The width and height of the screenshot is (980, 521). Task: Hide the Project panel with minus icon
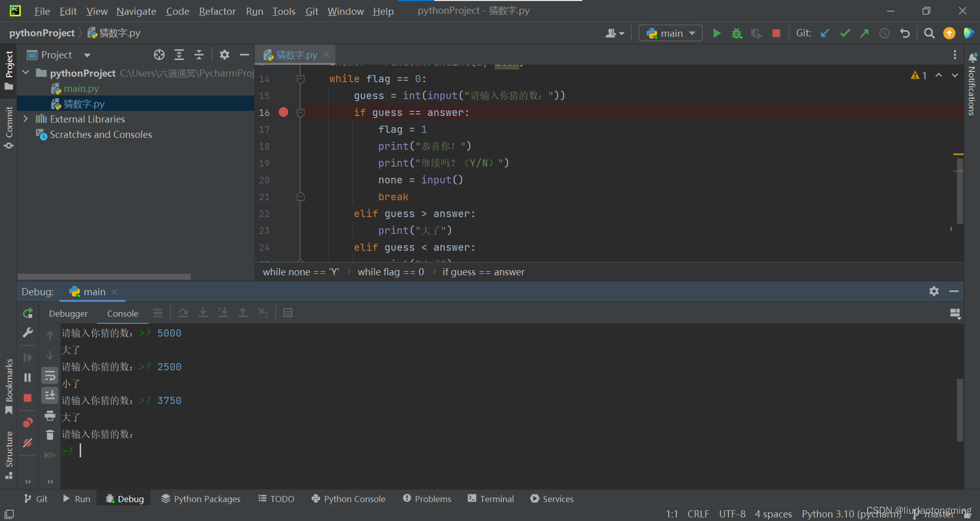pos(244,55)
